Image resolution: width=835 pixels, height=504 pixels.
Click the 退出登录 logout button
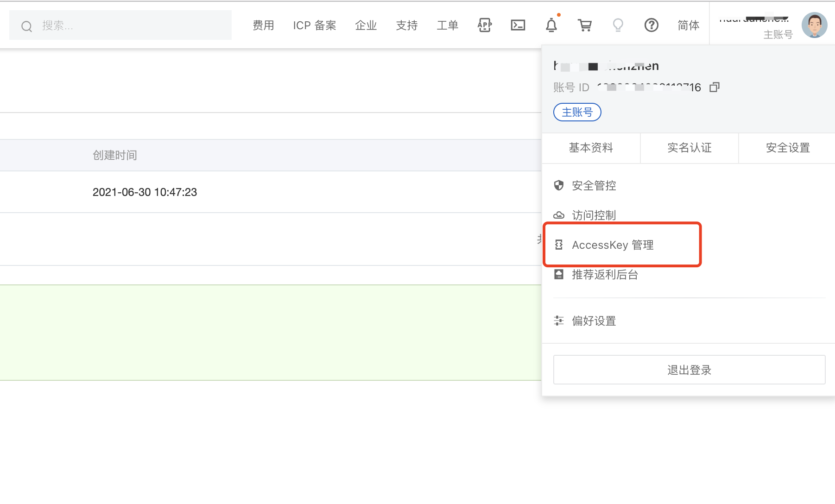(x=689, y=370)
